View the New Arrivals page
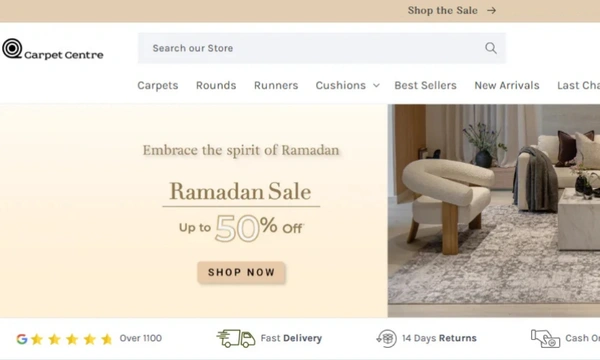 [x=507, y=85]
